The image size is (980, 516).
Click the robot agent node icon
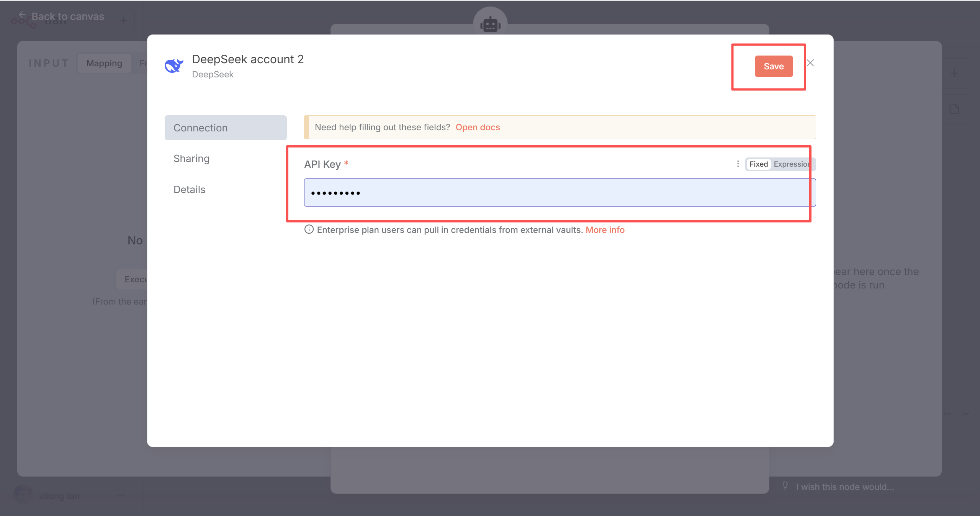[490, 24]
